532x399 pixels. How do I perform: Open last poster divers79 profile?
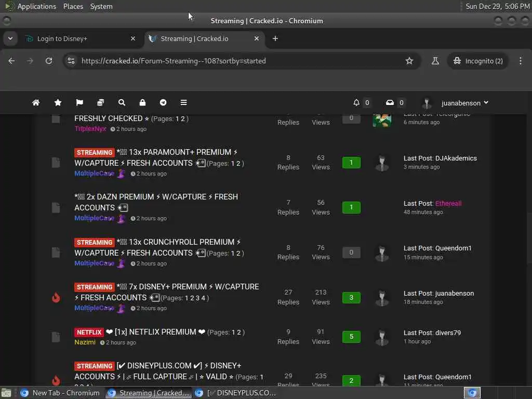448,333
